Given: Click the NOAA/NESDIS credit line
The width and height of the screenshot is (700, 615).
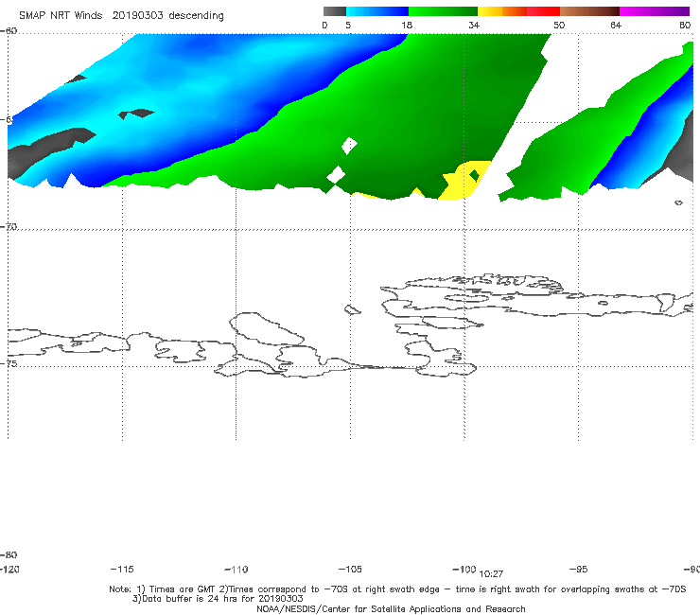Looking at the screenshot, I should pyautogui.click(x=391, y=608).
